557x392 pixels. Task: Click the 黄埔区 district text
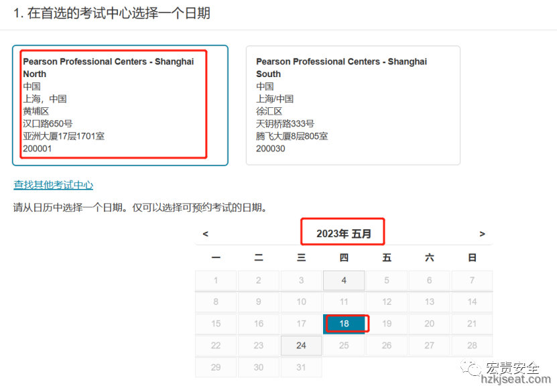pyautogui.click(x=36, y=111)
